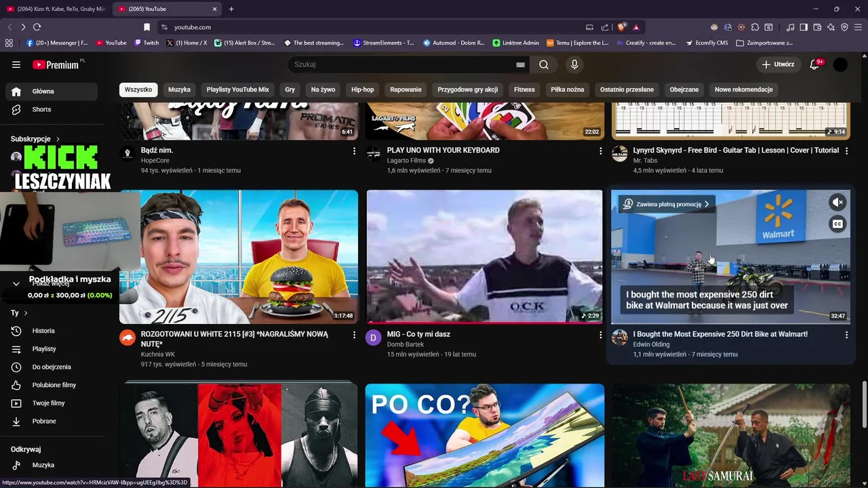Open the on-screen keyboard icon in search box

tap(520, 64)
